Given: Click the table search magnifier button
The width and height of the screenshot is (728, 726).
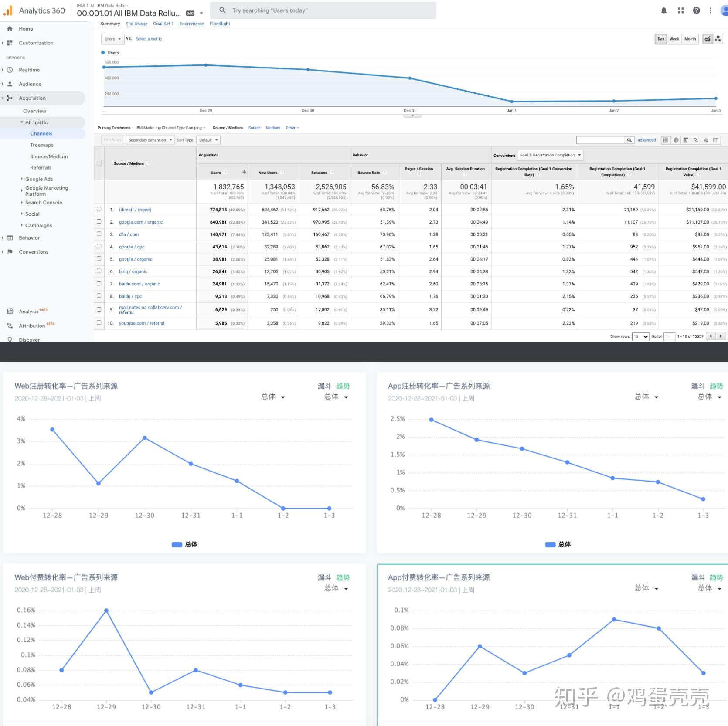Looking at the screenshot, I should click(x=629, y=140).
